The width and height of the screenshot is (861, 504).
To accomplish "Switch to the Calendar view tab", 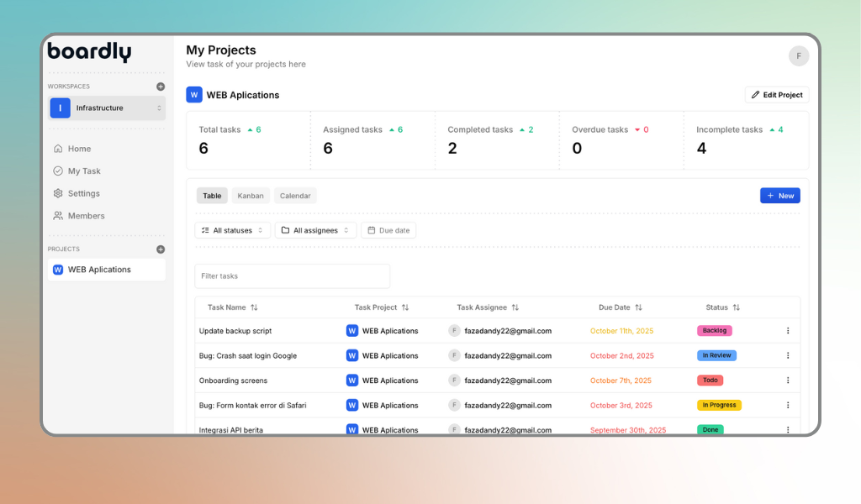I will [x=295, y=196].
